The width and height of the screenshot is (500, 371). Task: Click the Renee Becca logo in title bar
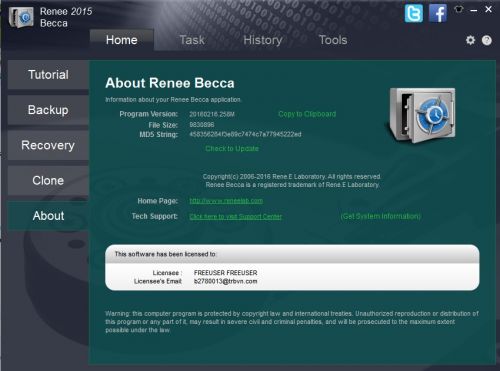(x=21, y=17)
